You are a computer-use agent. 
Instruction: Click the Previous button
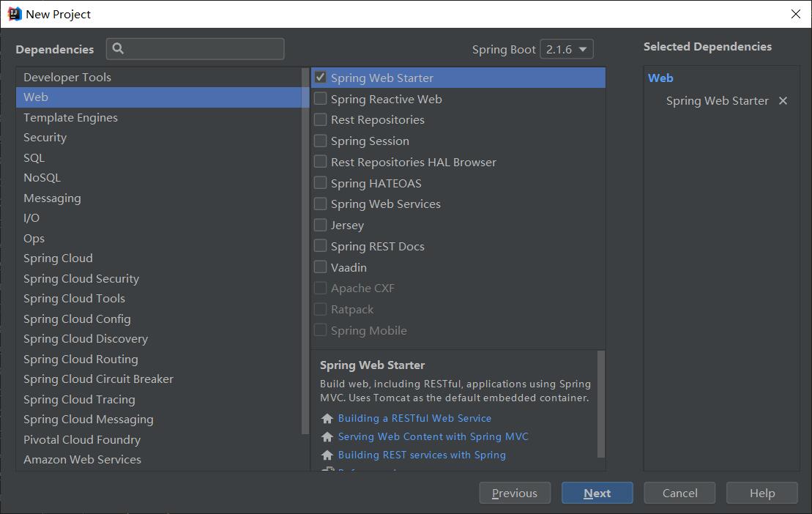[x=514, y=493]
